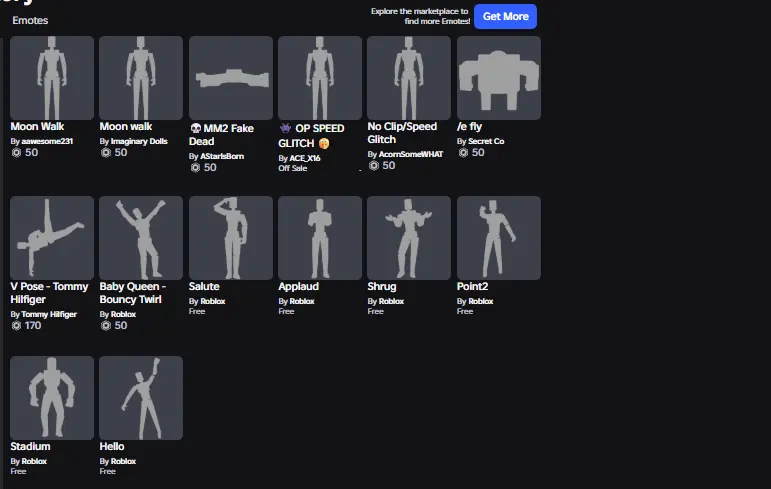This screenshot has width=771, height=489.
Task: Visit creator Imaginary Dolls link
Action: 139,141
